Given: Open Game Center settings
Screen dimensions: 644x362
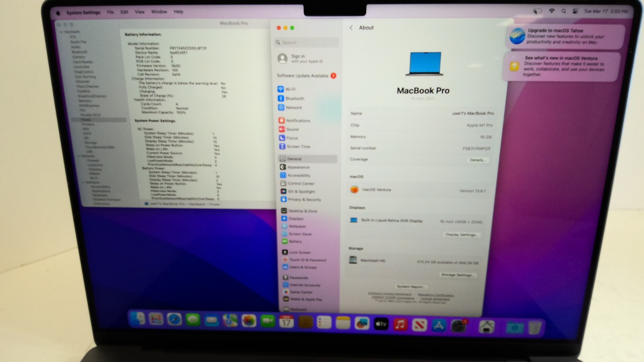Looking at the screenshot, I should [298, 292].
